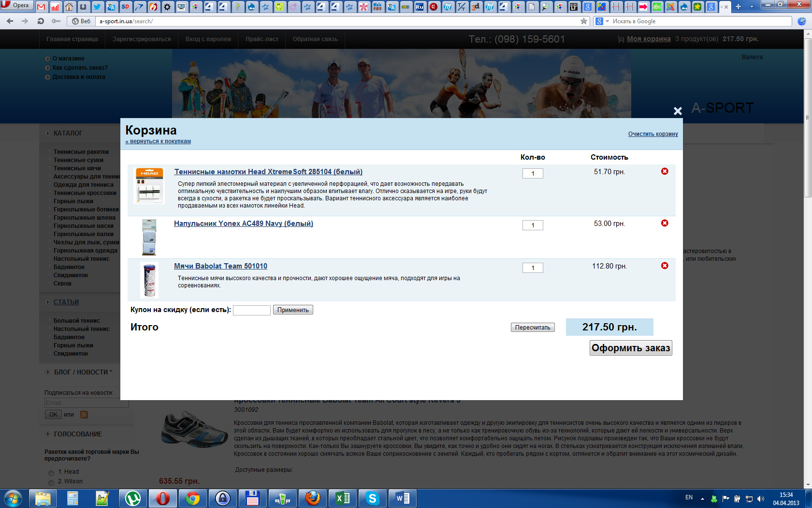Viewport: 812px width, 508px height.
Task: Click Моя корзина link in header
Action: (649, 39)
